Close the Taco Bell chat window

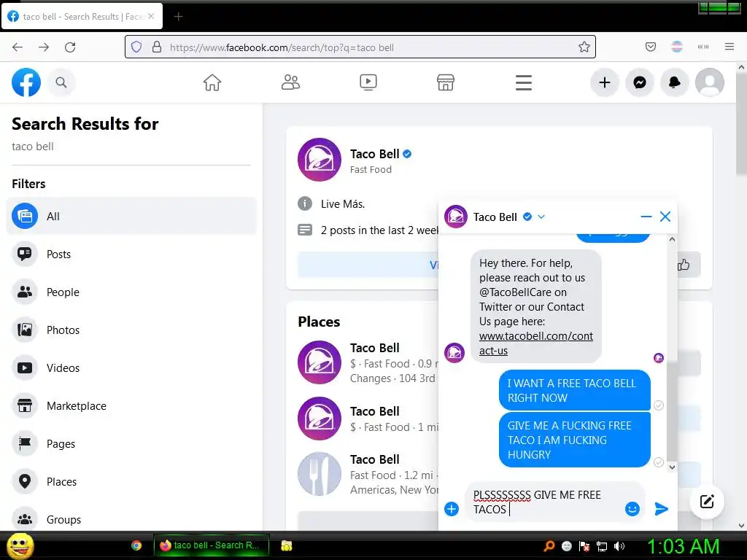point(665,217)
